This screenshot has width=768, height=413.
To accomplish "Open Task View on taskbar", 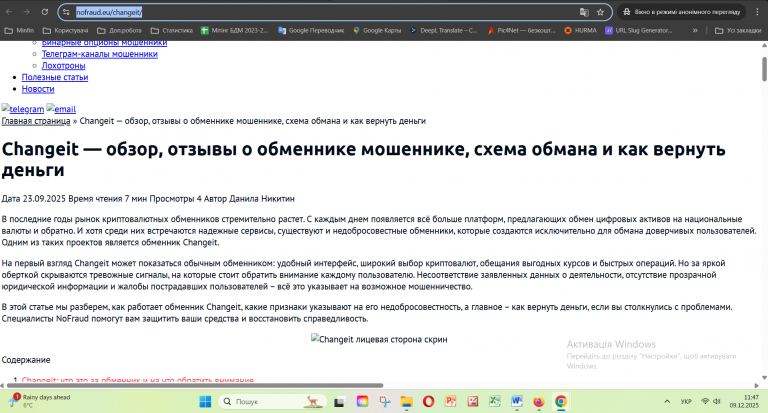I will [339, 402].
